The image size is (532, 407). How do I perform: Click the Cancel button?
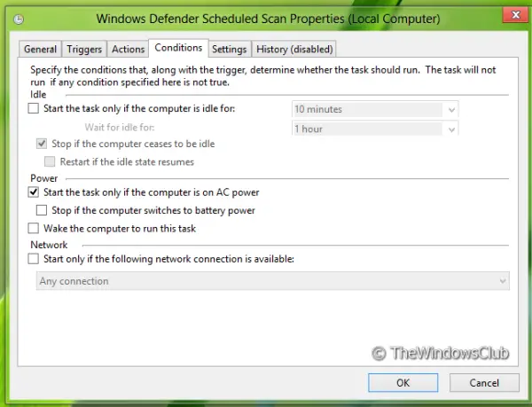tap(484, 383)
